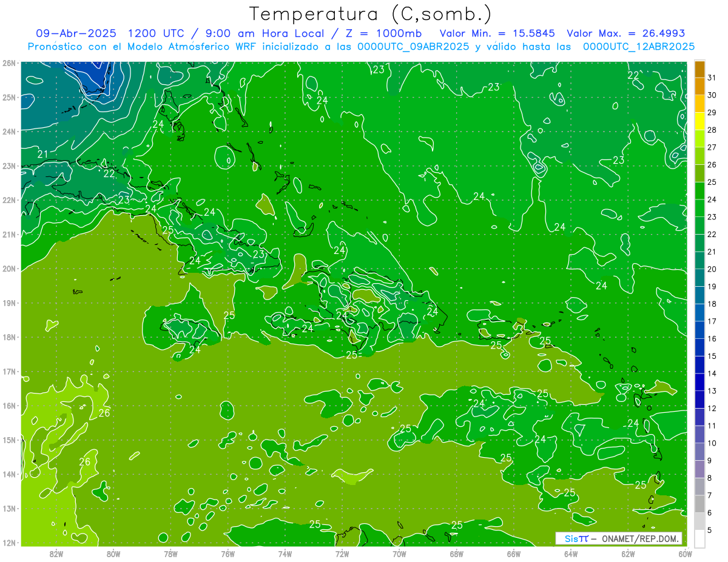728x562 pixels.
Task: Click the "22N" latitude axis label
Action: pos(8,200)
